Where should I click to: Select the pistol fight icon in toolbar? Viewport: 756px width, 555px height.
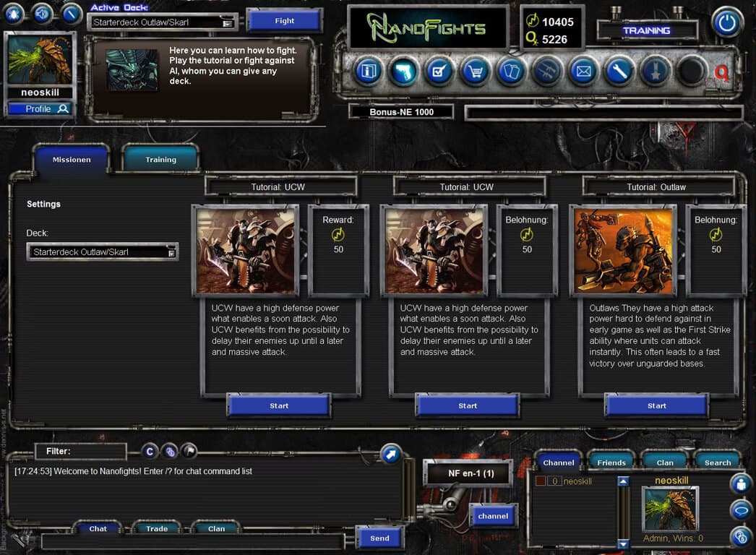403,72
